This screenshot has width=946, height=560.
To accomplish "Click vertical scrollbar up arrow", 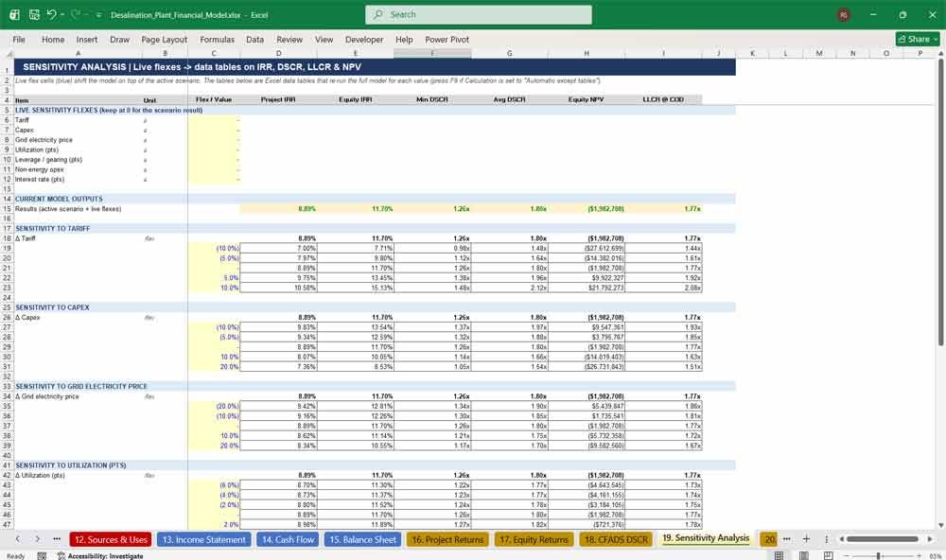I will [x=940, y=54].
